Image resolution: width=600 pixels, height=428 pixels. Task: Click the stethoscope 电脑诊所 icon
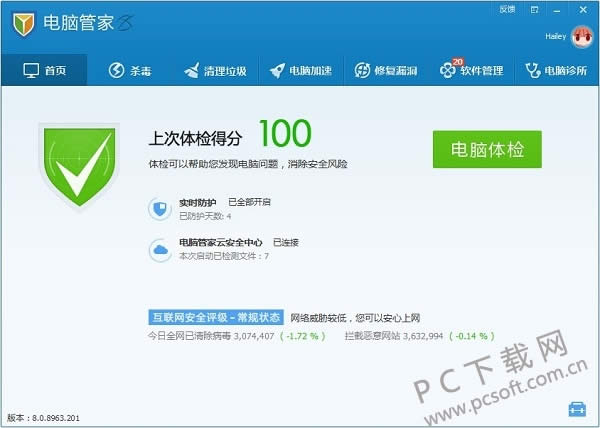click(x=533, y=71)
